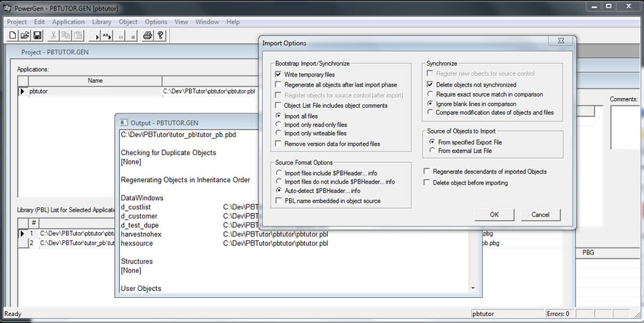Click the Open project folder icon

tap(24, 35)
